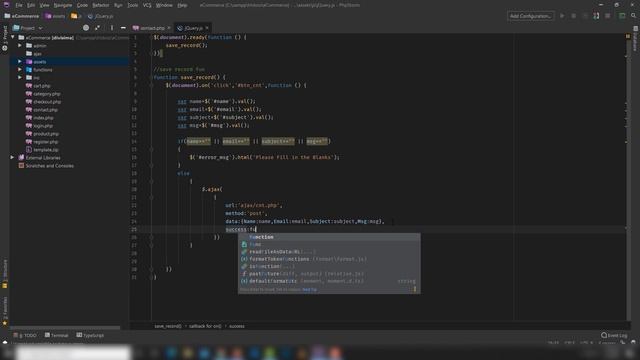640x360 pixels.
Task: Choose 'formatTokenFunctions' autocomplete suggestion
Action: click(x=329, y=259)
